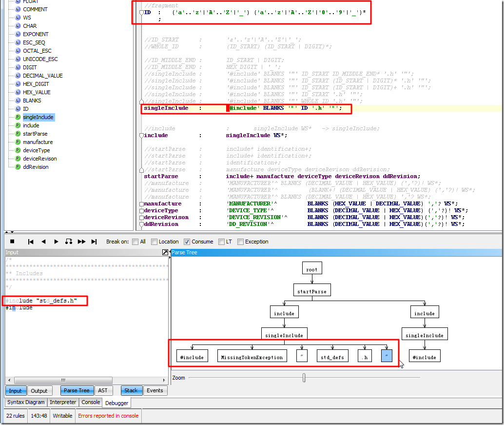Image resolution: width=504 pixels, height=425 pixels.
Task: Select the DECIMAL_VALUE lexer rule icon
Action: click(x=18, y=76)
